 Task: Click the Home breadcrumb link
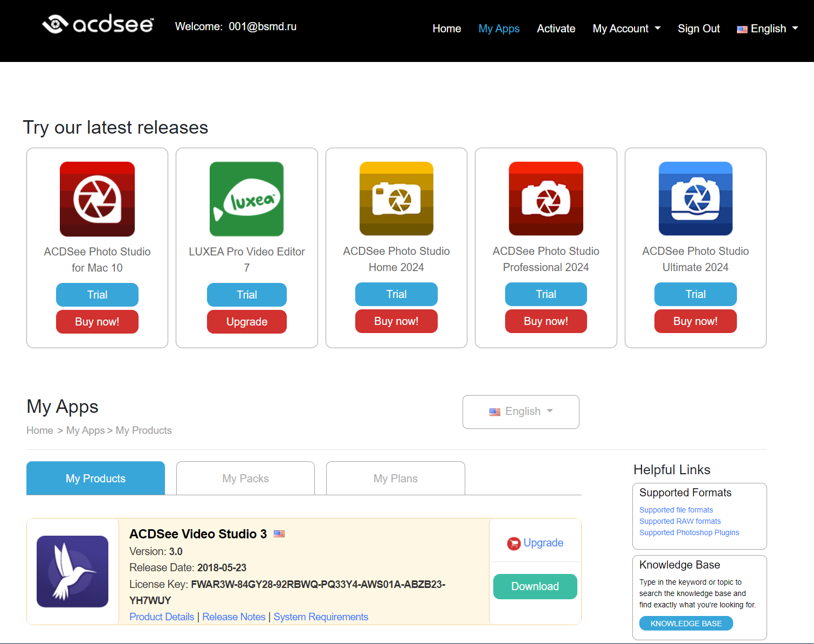[40, 431]
